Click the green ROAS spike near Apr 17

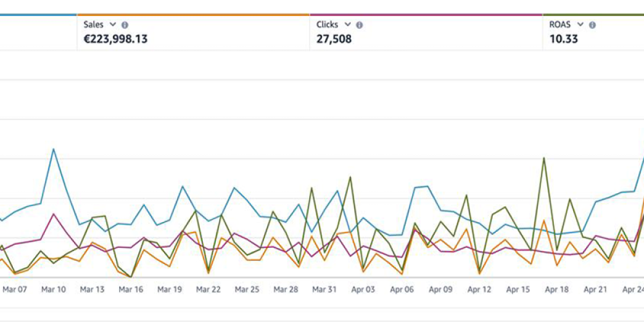[544, 158]
